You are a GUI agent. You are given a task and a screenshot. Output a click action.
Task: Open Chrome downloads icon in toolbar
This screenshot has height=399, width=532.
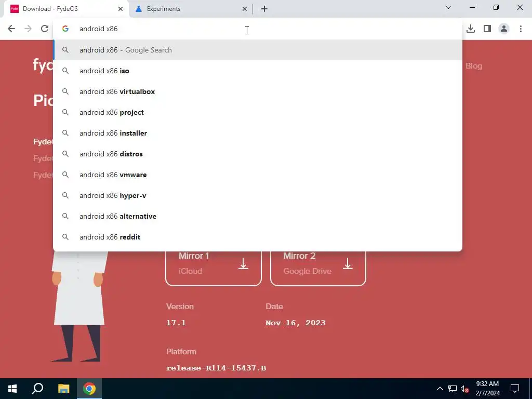point(471,29)
